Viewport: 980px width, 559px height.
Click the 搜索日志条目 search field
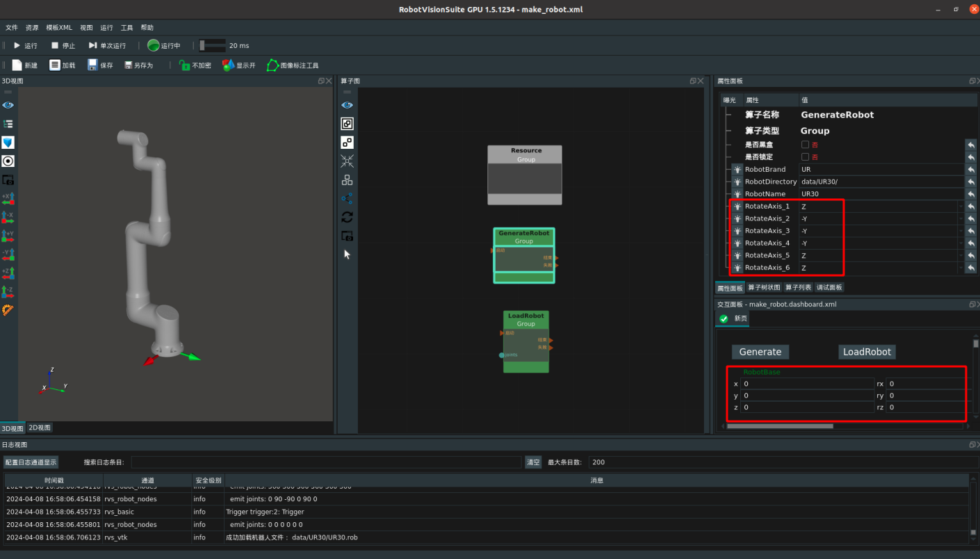pyautogui.click(x=326, y=462)
